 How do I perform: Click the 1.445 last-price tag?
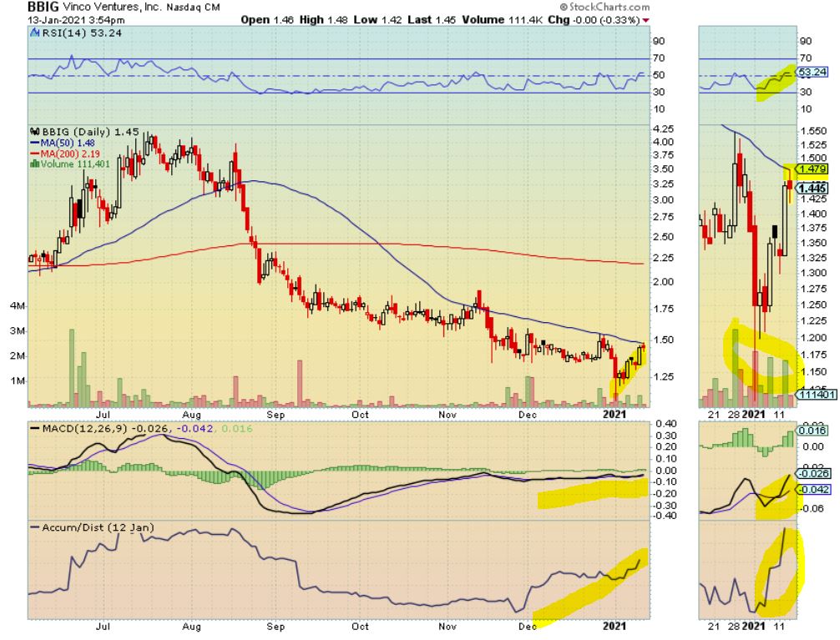click(x=812, y=188)
